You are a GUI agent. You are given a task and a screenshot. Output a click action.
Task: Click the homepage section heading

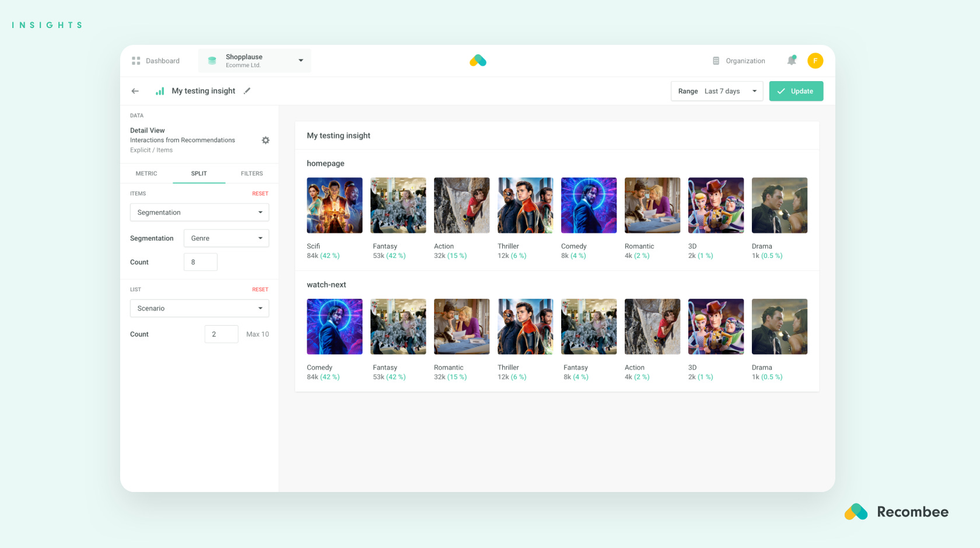(325, 163)
